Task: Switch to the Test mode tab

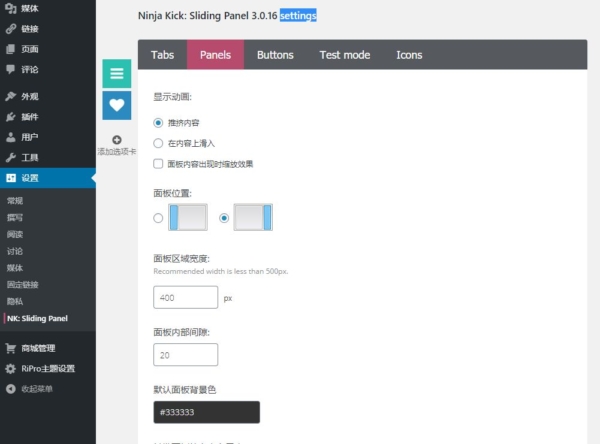Action: coord(345,55)
